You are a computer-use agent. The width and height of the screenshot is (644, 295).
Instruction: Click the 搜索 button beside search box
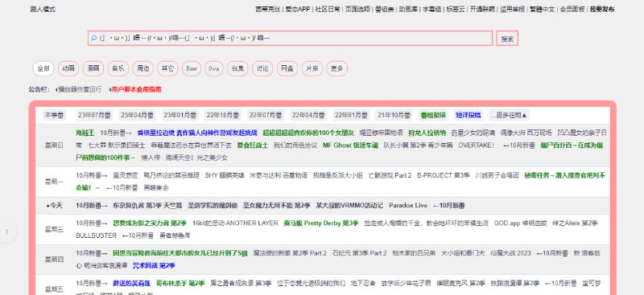coord(507,39)
